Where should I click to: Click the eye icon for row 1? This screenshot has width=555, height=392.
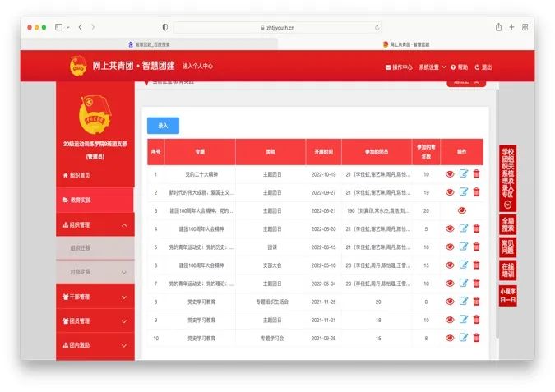(x=450, y=174)
